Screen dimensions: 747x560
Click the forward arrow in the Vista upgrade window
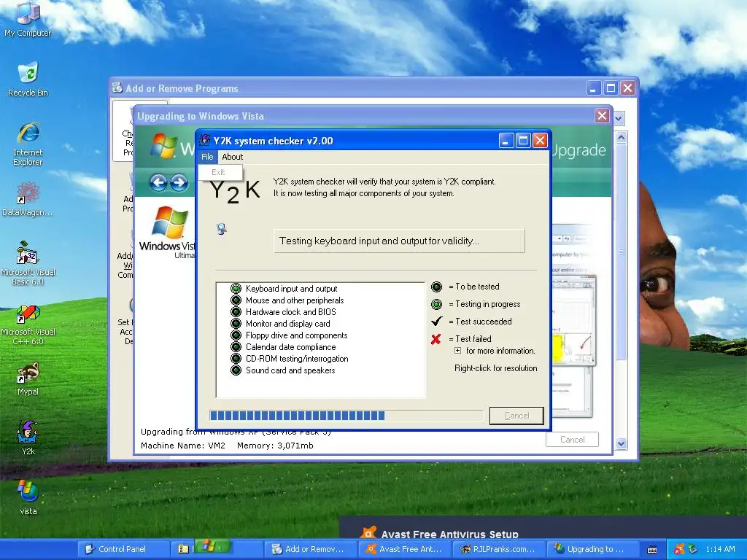(179, 182)
